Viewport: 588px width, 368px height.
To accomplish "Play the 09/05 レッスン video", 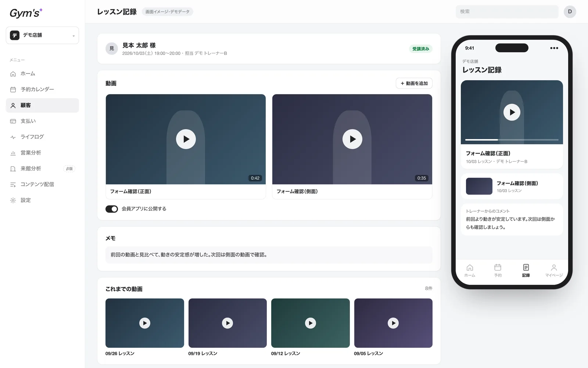I will click(x=393, y=323).
